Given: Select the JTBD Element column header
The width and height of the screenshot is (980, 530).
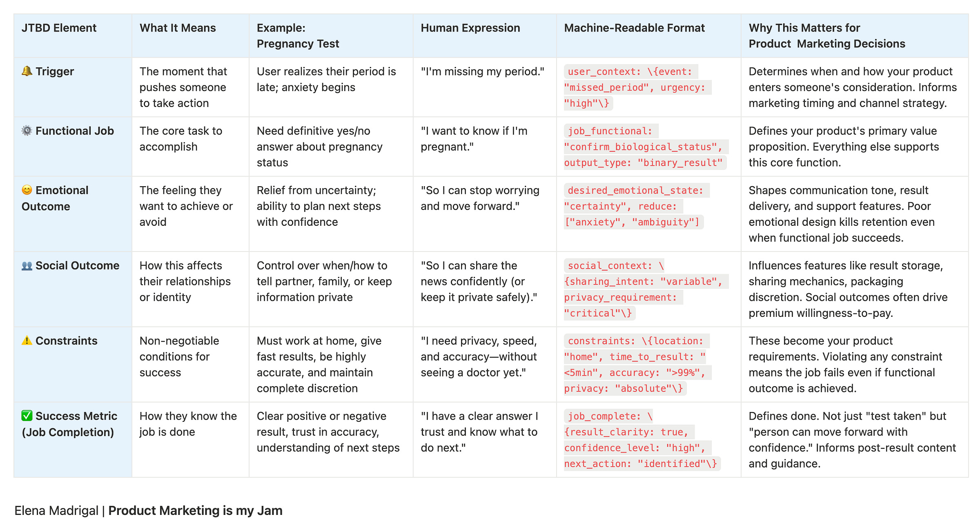Looking at the screenshot, I should point(59,28).
